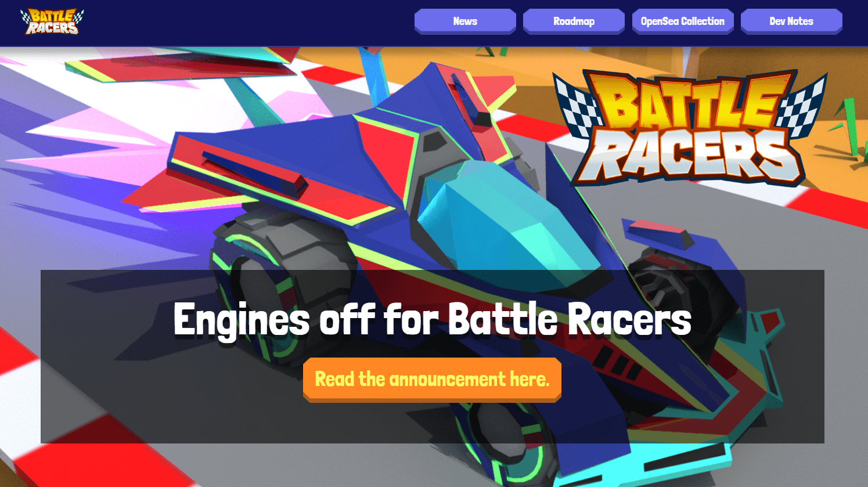Click the Read the announcement here button
Viewport: 868px width, 487px height.
[x=432, y=380]
